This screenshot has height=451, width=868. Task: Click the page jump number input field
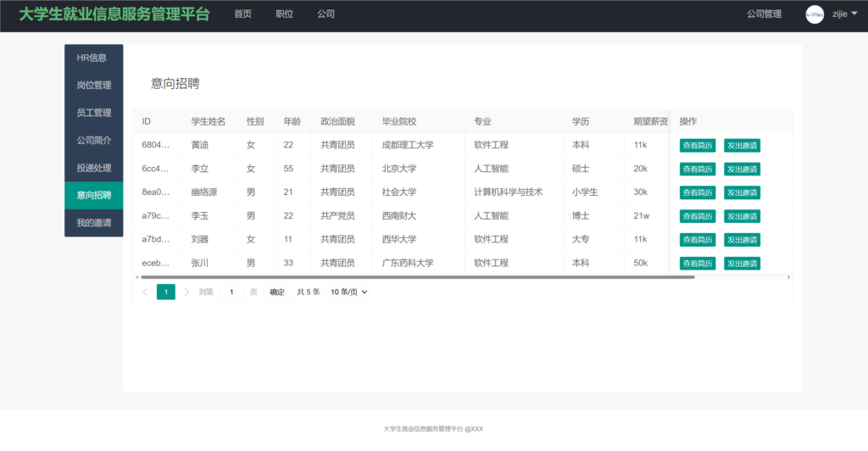pos(231,292)
